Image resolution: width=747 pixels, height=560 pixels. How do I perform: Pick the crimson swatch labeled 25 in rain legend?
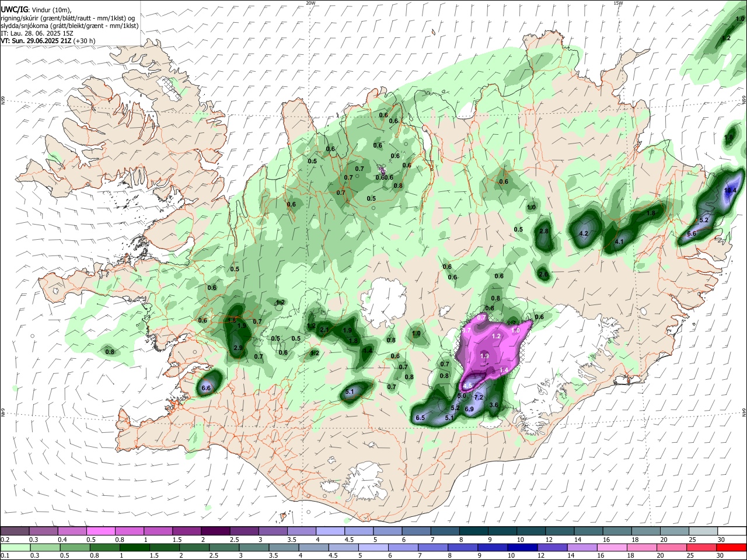click(702, 547)
